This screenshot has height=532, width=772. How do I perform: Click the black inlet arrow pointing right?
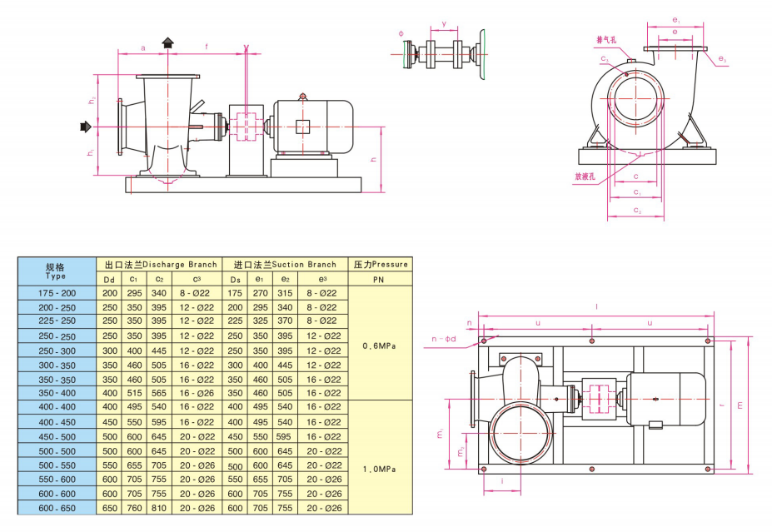(x=85, y=127)
